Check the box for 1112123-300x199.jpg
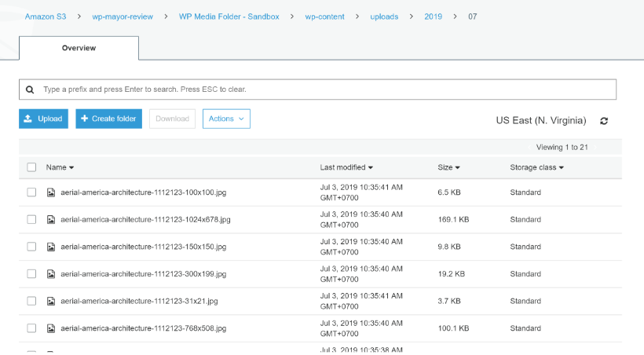 (x=31, y=273)
